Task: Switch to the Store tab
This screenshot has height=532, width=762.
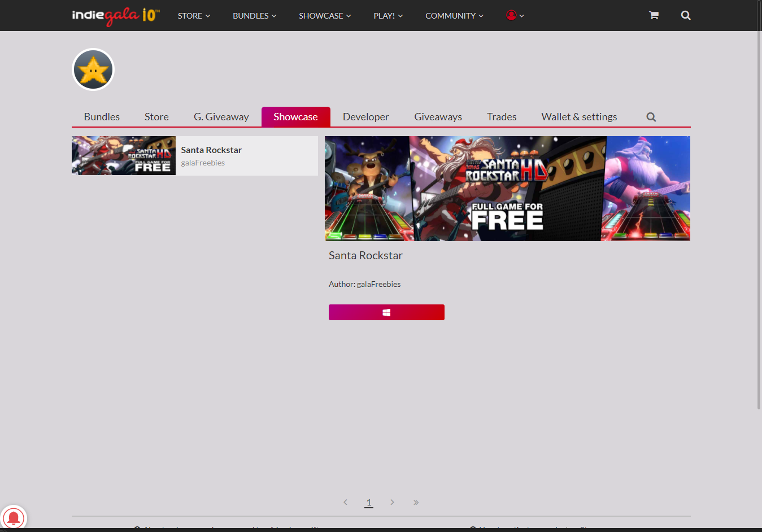Action: 156,117
